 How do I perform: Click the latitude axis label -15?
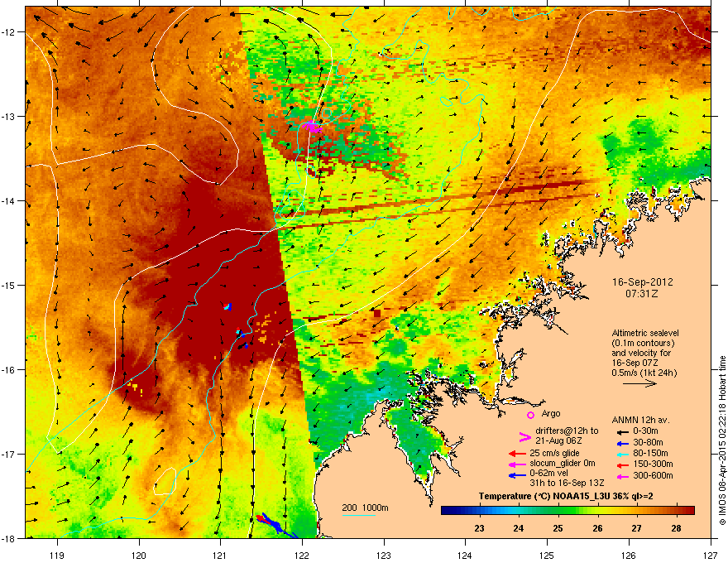9,285
